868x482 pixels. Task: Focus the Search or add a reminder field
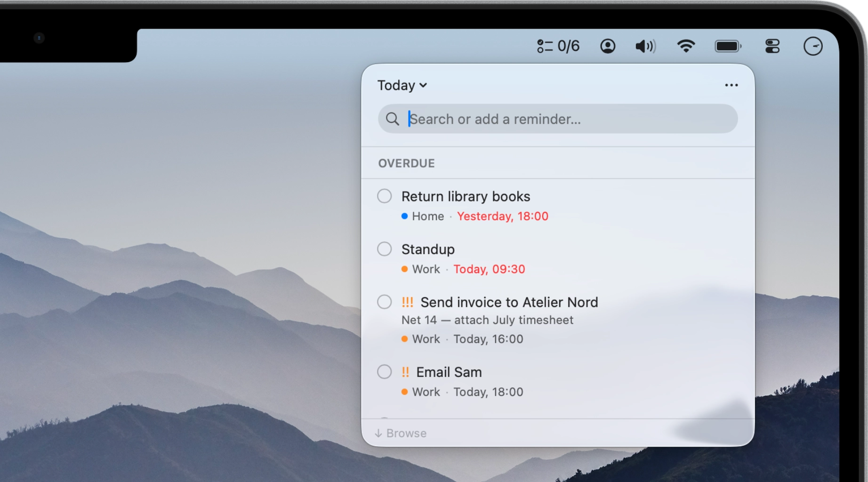(x=558, y=119)
